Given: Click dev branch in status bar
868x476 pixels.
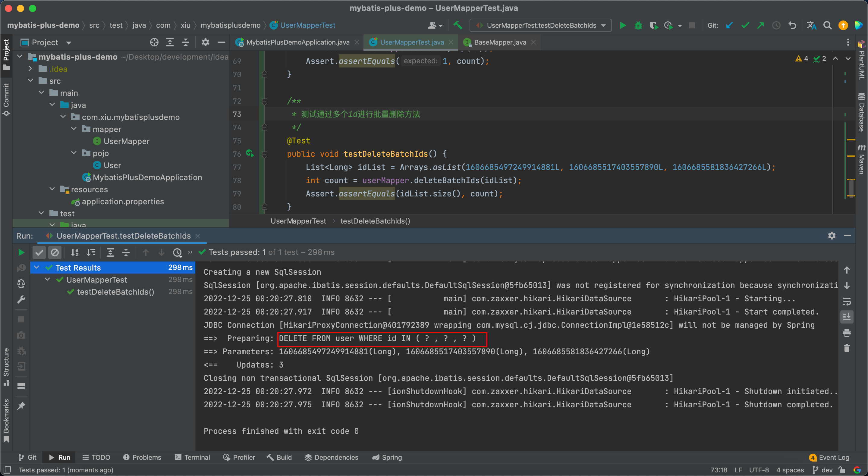Looking at the screenshot, I should pos(823,470).
